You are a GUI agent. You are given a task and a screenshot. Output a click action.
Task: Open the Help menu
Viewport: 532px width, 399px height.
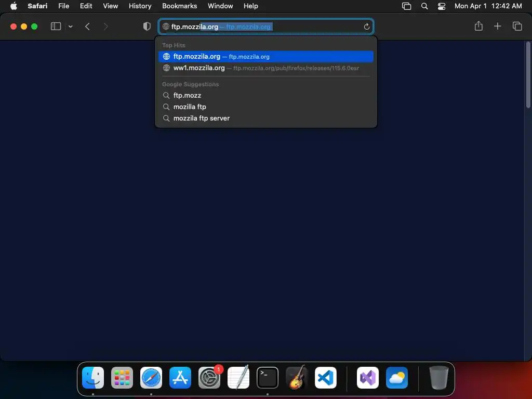coord(251,6)
